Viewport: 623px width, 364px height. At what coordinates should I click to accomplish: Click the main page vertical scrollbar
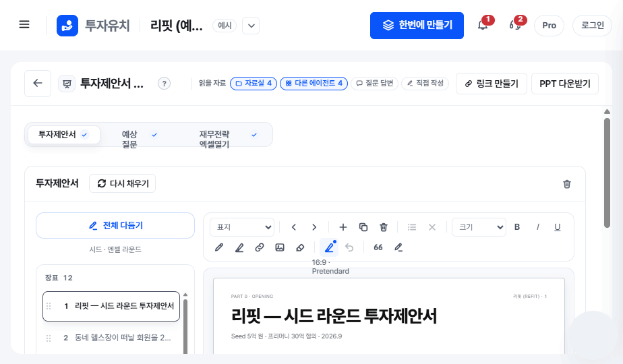[607, 173]
